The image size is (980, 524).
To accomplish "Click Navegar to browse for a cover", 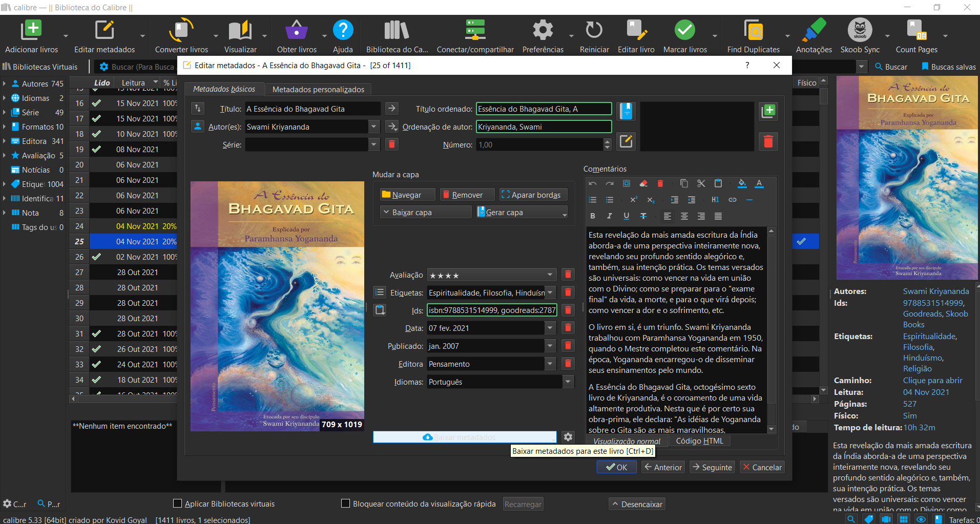I will click(407, 195).
